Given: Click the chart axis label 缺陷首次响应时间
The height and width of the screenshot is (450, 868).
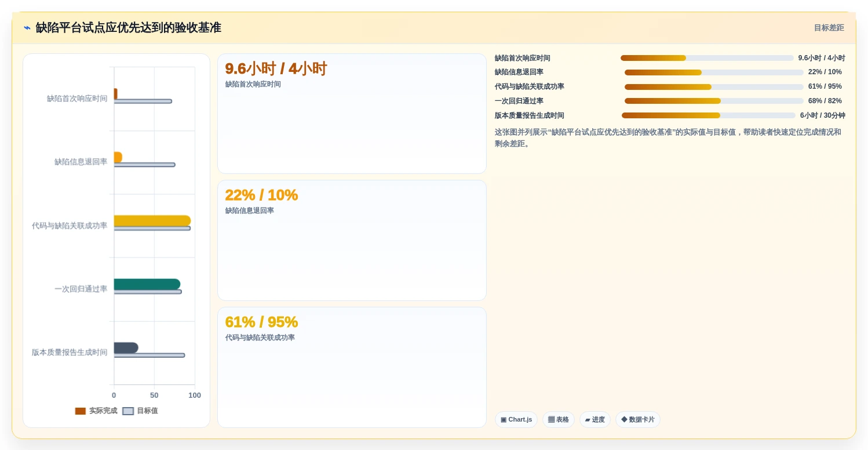Looking at the screenshot, I should click(x=77, y=99).
